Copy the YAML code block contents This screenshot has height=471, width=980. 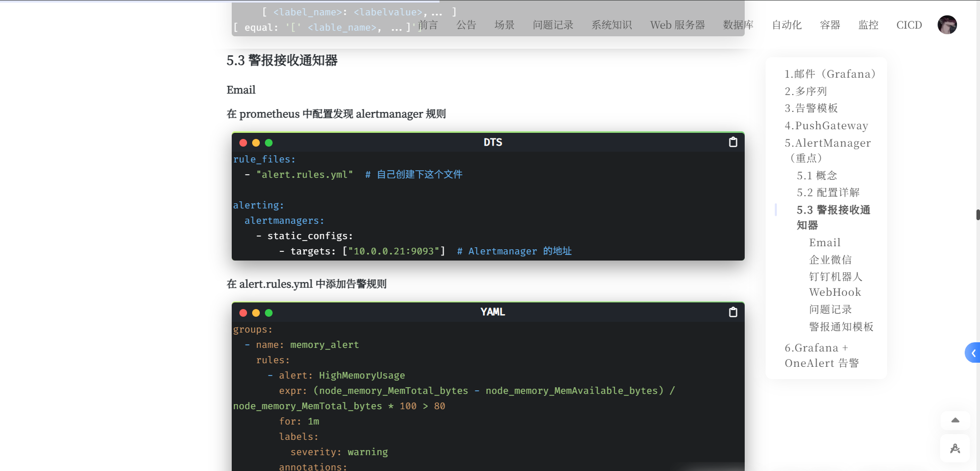click(x=733, y=312)
